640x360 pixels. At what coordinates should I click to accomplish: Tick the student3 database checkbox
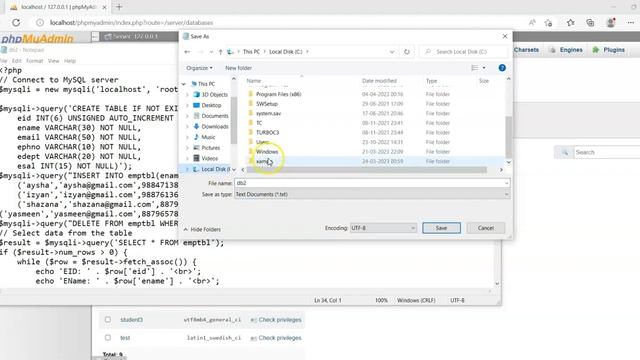108,320
